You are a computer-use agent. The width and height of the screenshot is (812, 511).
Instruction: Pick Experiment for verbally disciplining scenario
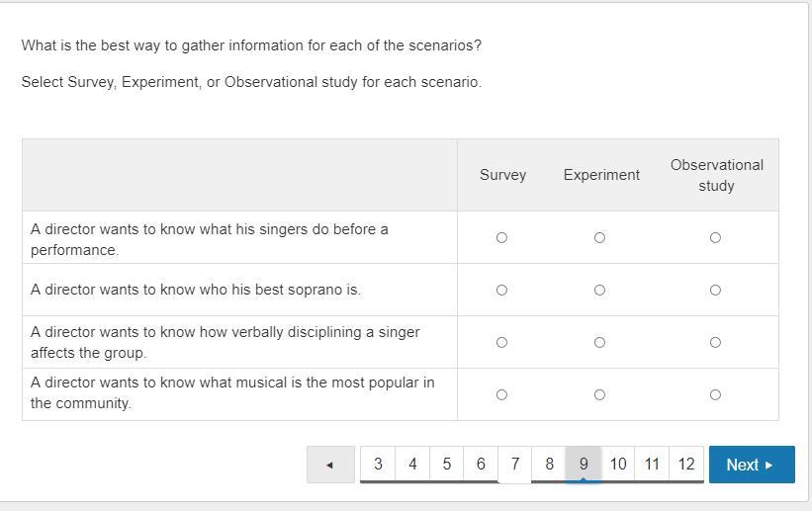599,342
